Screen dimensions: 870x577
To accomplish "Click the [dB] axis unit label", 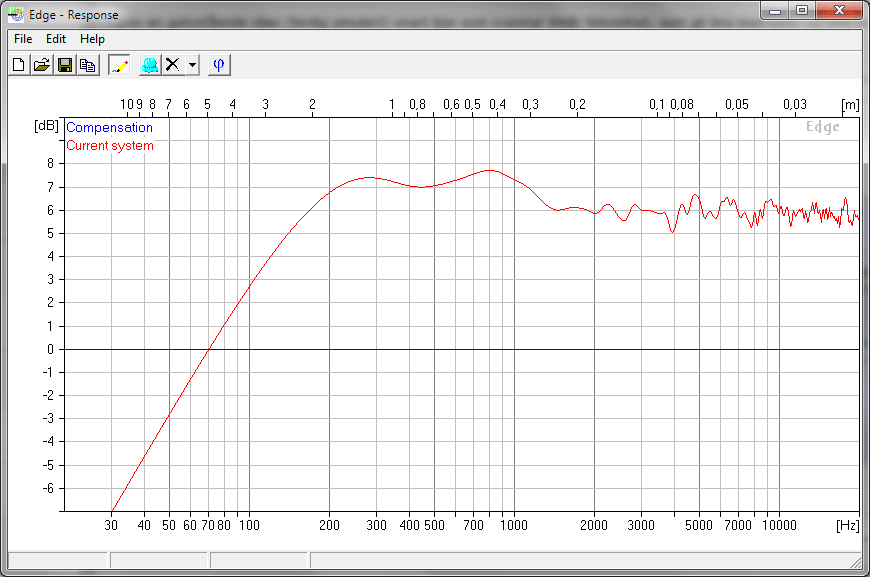I will click(47, 125).
